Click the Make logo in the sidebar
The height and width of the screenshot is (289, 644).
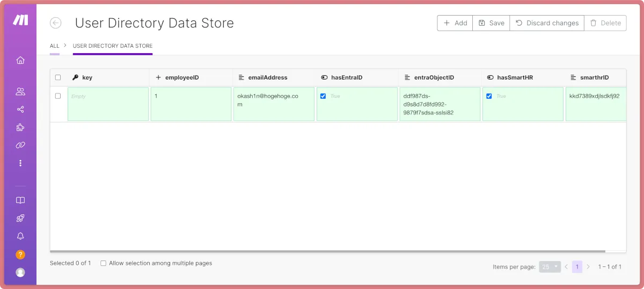coord(20,20)
